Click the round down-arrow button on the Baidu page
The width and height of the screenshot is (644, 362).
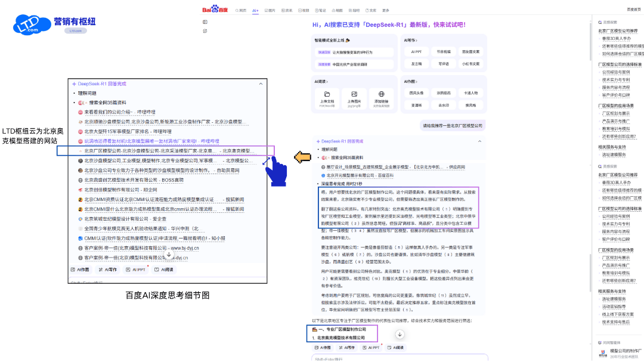pos(400,335)
